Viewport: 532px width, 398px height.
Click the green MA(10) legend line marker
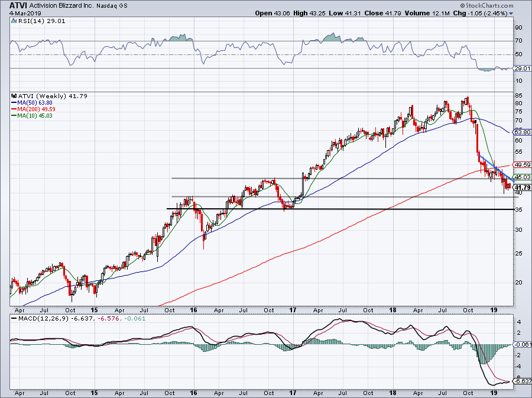coord(14,116)
